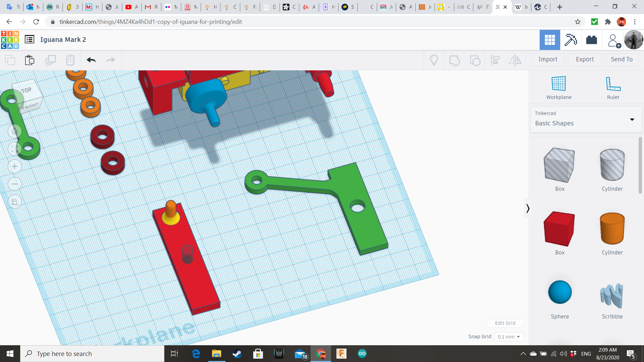Toggle show all lightbulb icon
644x362 pixels.
click(434, 60)
